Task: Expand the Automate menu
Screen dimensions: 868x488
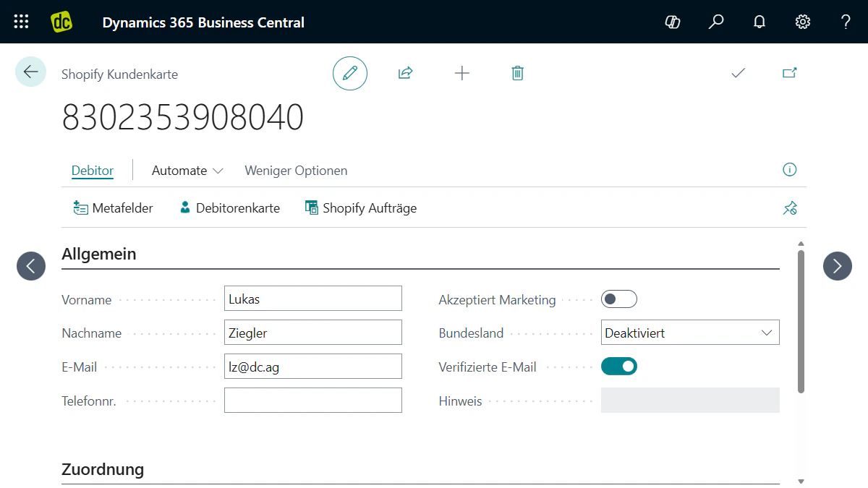Action: coord(187,171)
